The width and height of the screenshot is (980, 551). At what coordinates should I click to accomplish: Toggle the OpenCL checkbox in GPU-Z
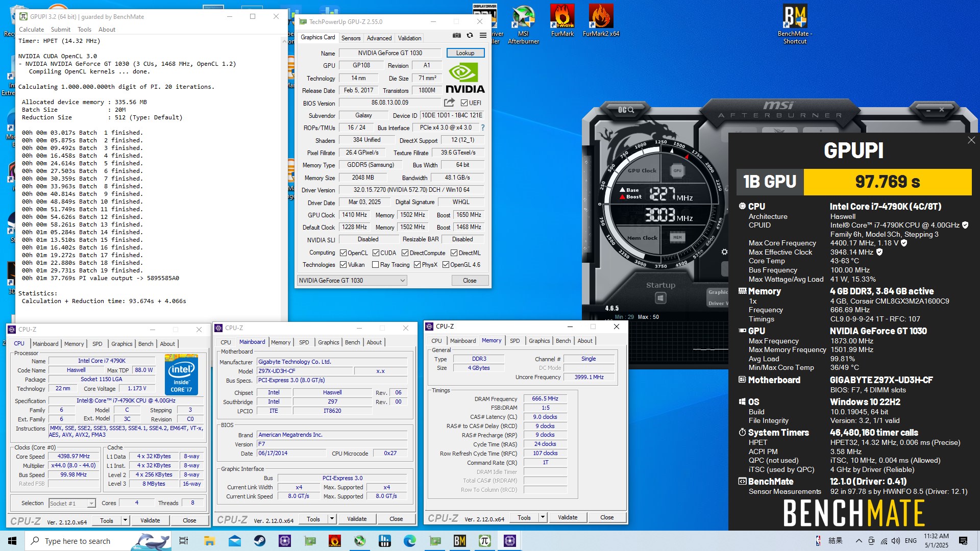point(344,253)
